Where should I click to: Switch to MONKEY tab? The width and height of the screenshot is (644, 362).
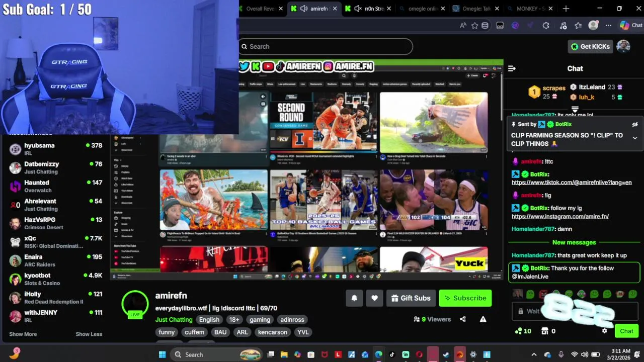pos(530,9)
